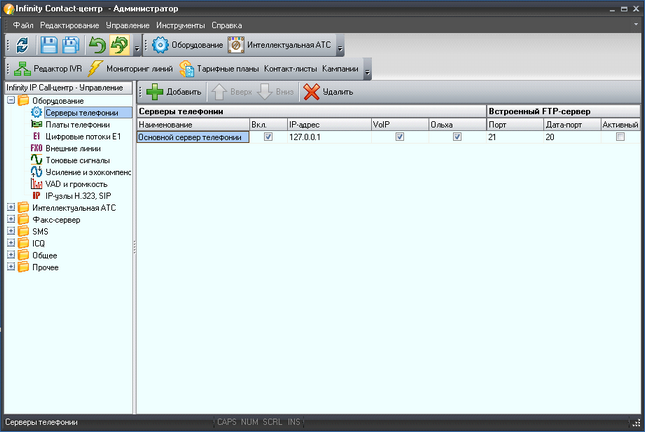Click the Вверх up arrow button

[231, 92]
